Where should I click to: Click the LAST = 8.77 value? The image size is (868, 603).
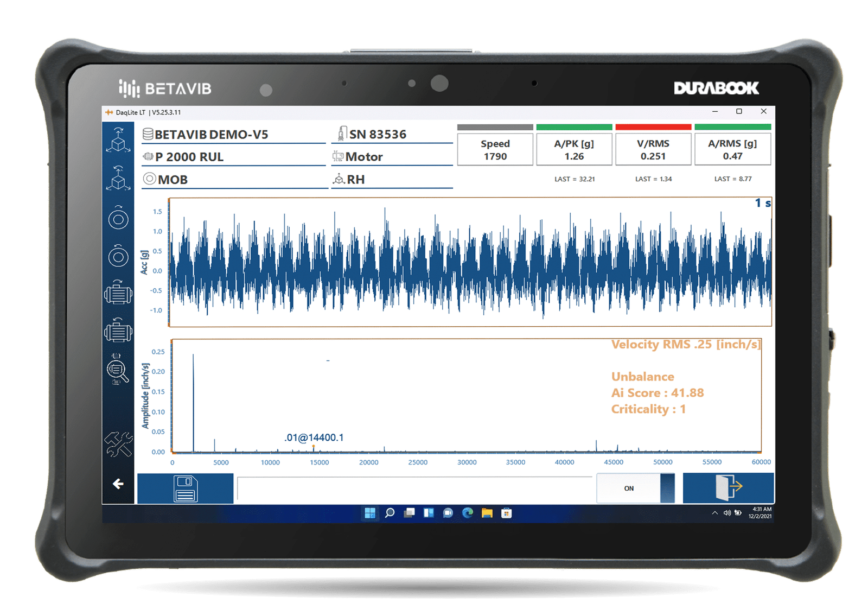733,179
